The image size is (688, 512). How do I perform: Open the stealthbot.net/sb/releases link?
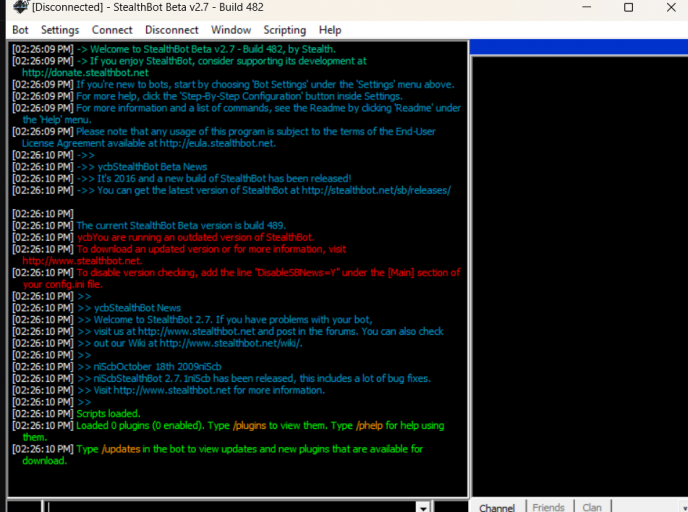376,190
